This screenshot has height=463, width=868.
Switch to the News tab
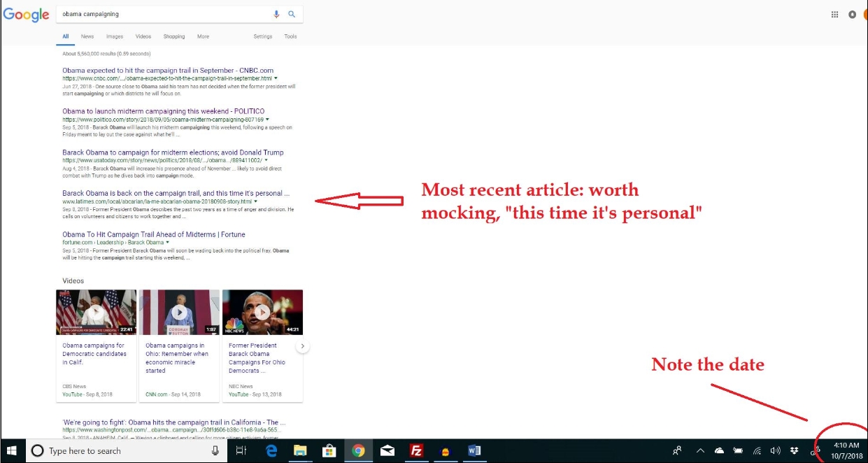[x=87, y=36]
